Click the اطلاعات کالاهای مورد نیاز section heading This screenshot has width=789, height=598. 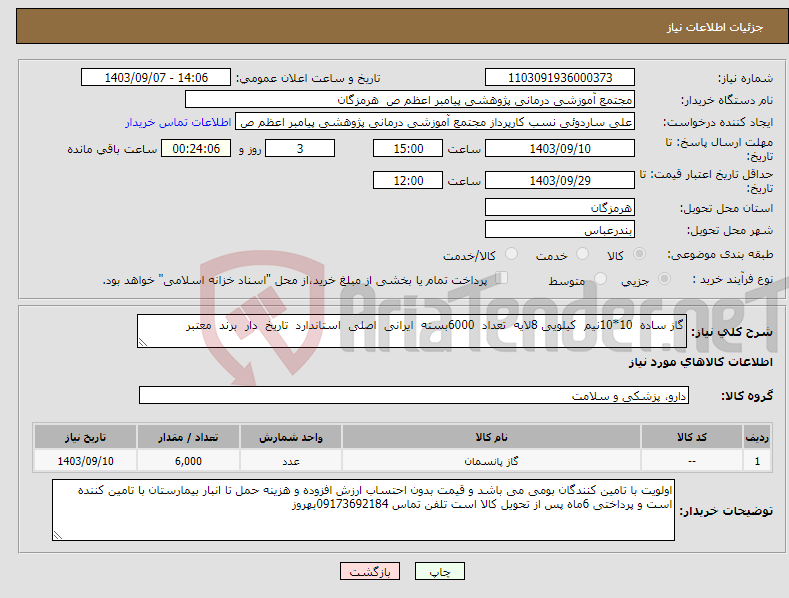click(x=700, y=362)
